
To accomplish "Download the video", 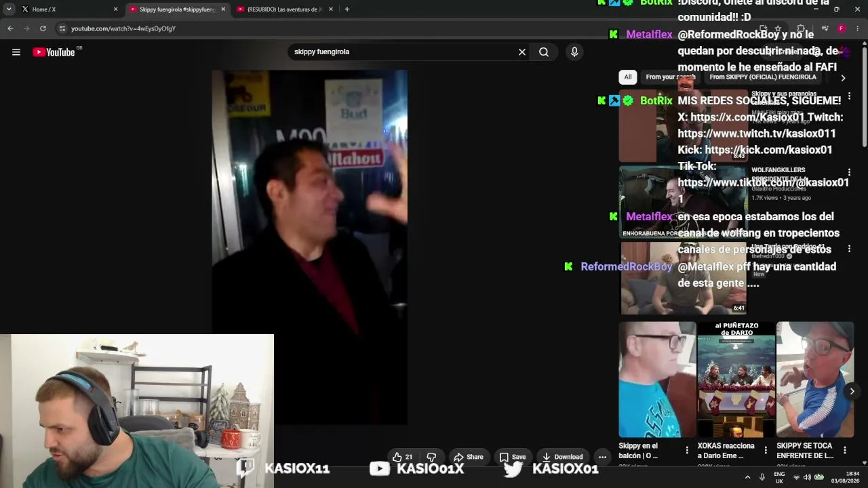I will point(562,457).
